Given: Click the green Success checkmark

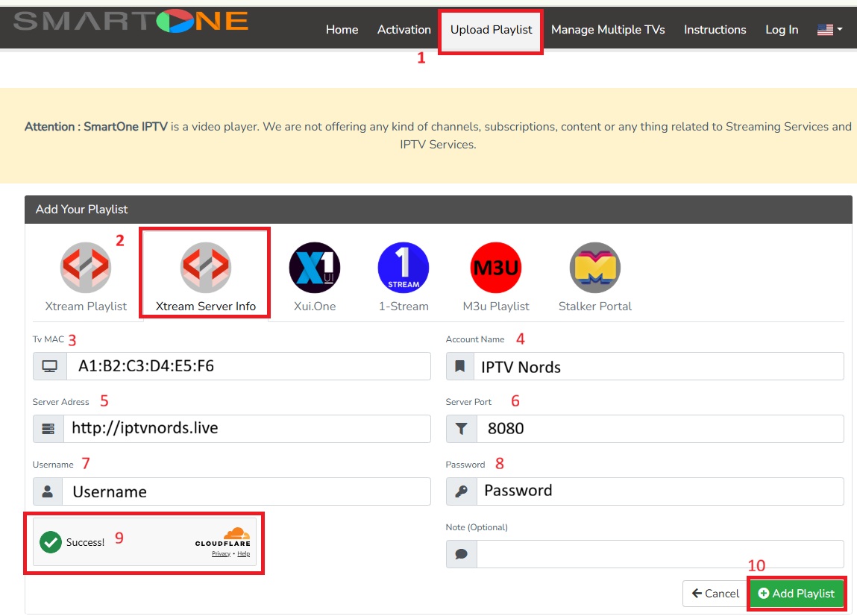Looking at the screenshot, I should [50, 542].
